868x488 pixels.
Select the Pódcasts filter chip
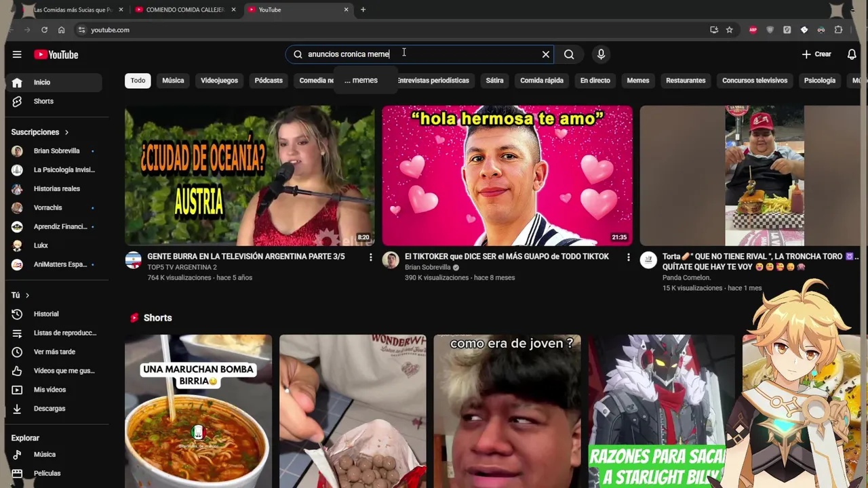[269, 81]
